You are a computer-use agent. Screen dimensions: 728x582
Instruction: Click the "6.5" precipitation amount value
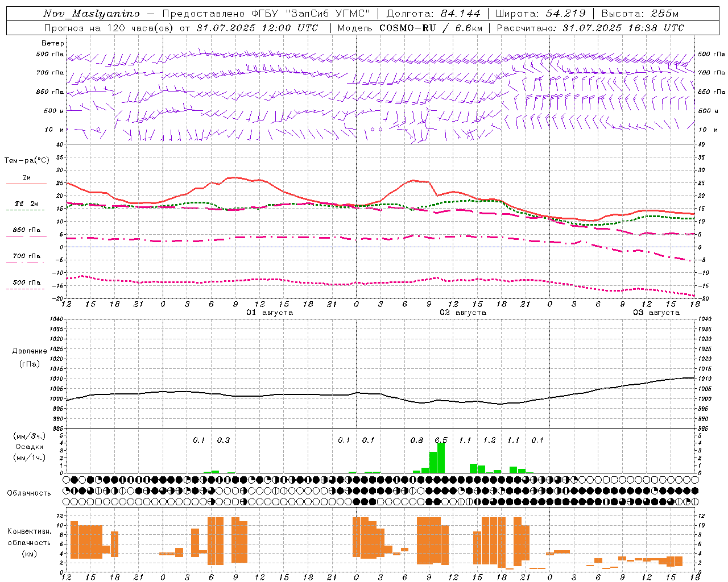pos(441,440)
